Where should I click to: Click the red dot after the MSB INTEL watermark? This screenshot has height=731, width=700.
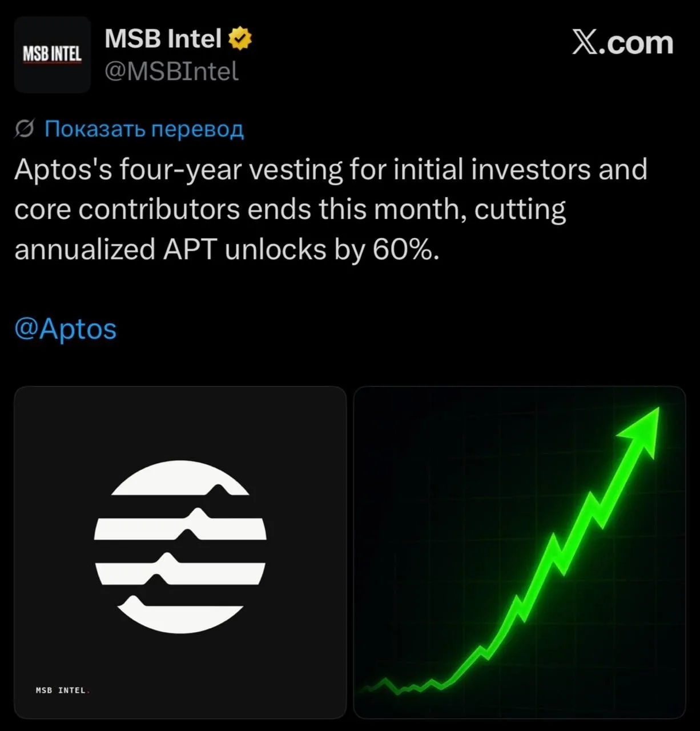point(88,693)
